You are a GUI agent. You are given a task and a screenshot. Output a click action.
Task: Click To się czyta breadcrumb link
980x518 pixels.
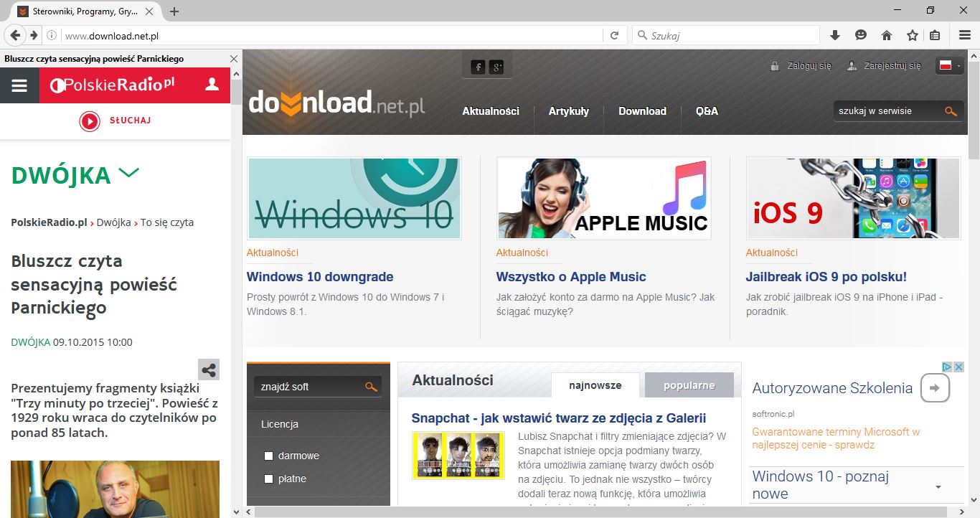(167, 222)
